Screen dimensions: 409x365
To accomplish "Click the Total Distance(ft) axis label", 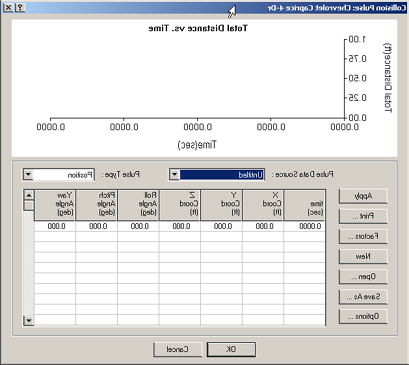I will pos(387,78).
